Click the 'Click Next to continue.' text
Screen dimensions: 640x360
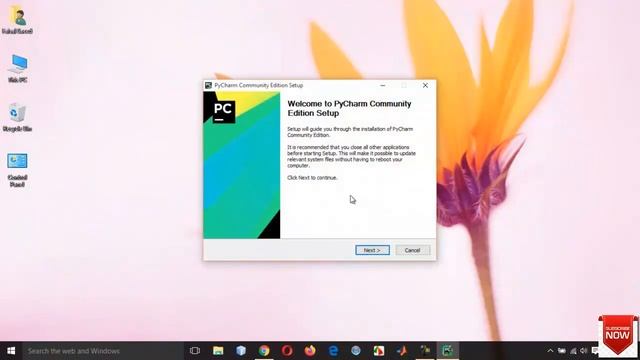[312, 178]
